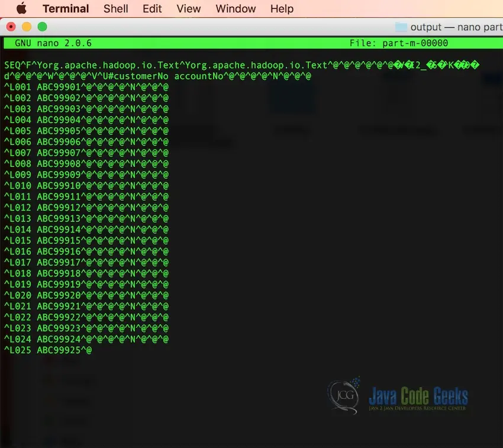Viewport: 503px width, 448px height.
Task: Open the Edit menu
Action: (152, 9)
